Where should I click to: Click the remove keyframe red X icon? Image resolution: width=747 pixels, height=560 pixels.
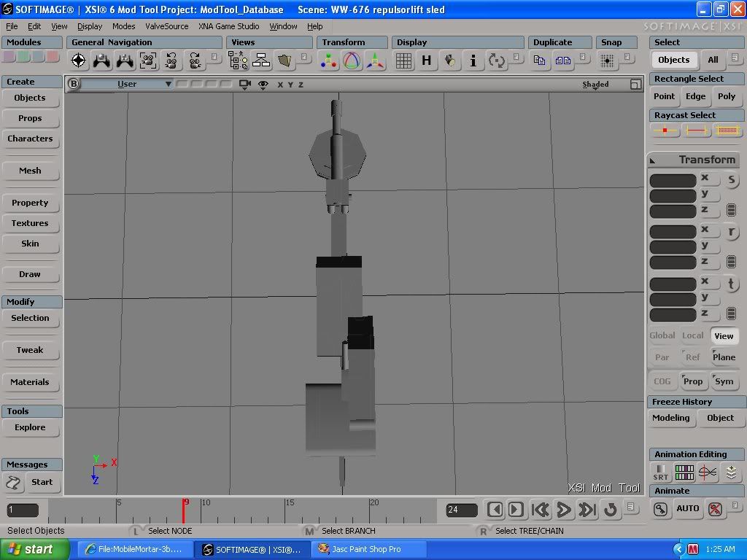tap(715, 508)
